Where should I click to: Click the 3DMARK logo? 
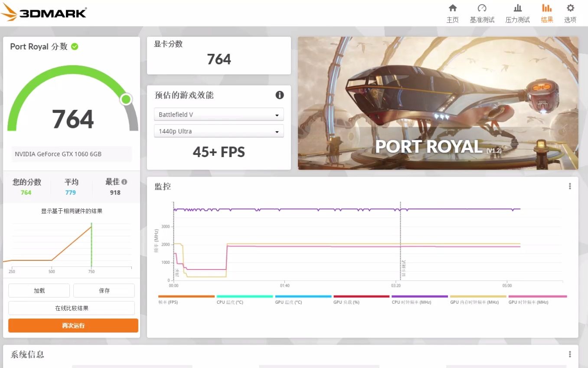43,13
